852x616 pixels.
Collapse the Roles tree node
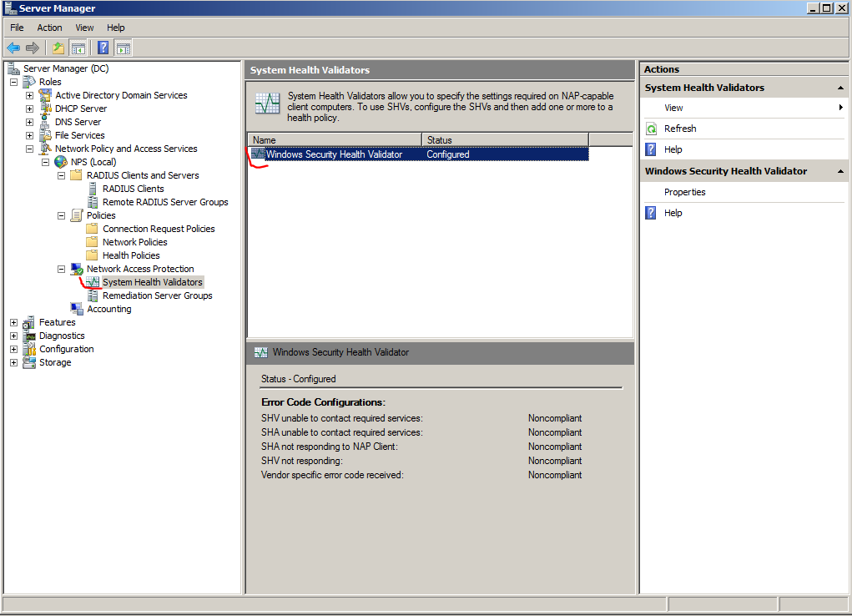point(13,82)
